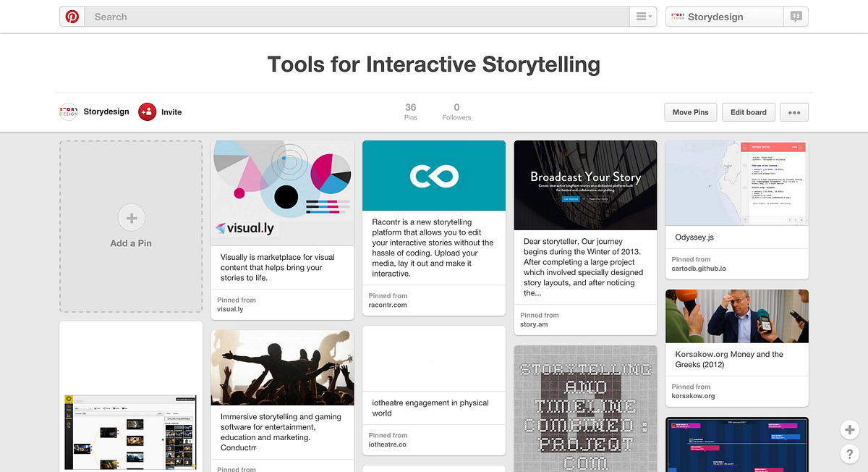This screenshot has width=868, height=472.
Task: Click the Pinterest home logo
Action: pyautogui.click(x=71, y=16)
